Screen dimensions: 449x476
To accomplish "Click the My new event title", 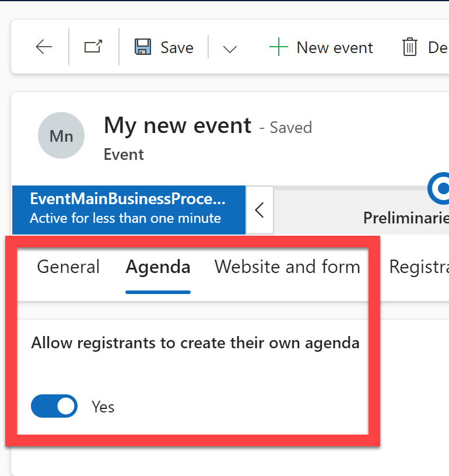I will pyautogui.click(x=177, y=125).
